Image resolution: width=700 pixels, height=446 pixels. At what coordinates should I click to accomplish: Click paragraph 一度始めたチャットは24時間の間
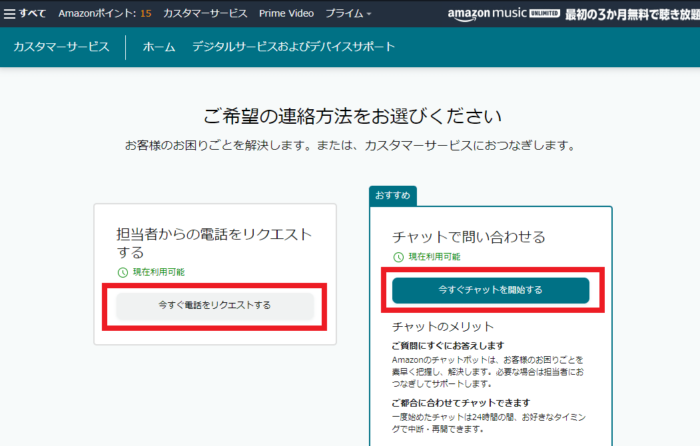tap(489, 423)
